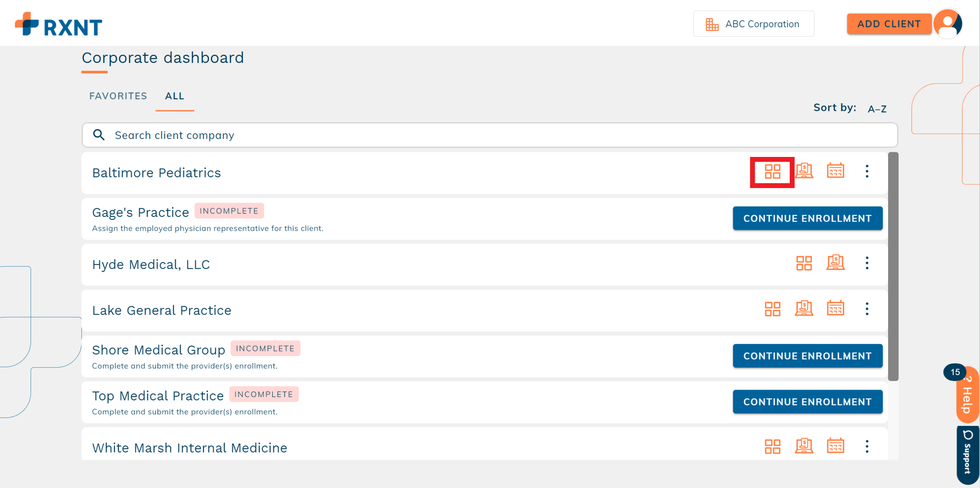Viewport: 980px width, 488px height.
Task: Open Lake General Practice dashboard grid icon
Action: point(772,309)
